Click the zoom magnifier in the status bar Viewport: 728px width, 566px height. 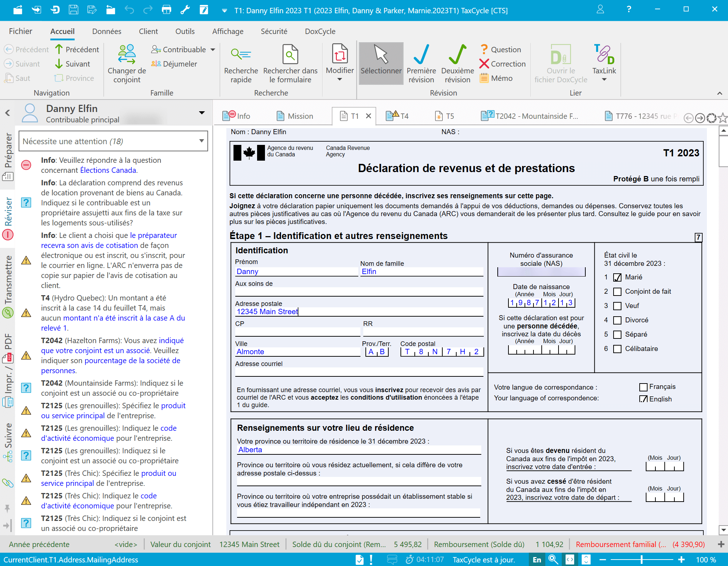click(x=553, y=559)
